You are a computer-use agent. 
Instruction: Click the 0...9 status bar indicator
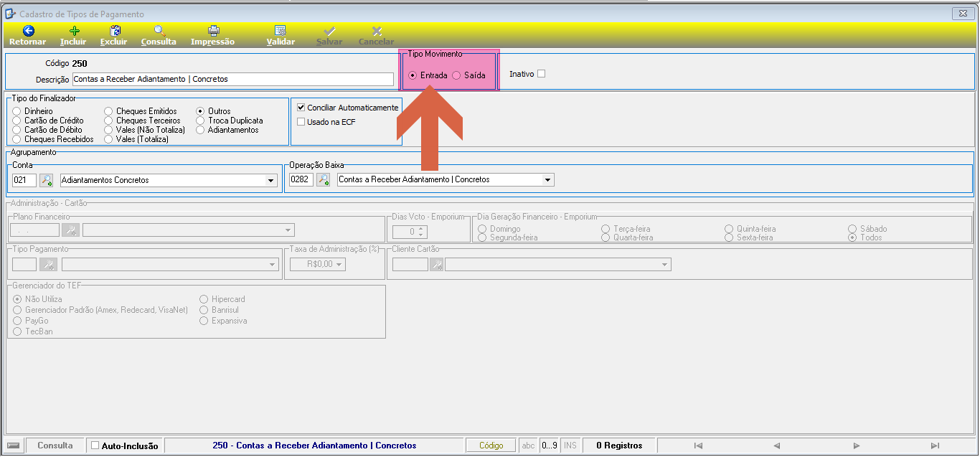pos(549,446)
